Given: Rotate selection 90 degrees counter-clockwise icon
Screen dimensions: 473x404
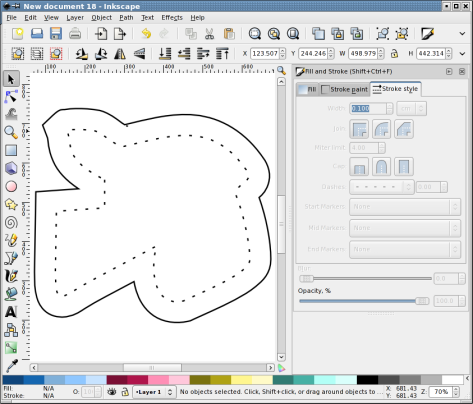Looking at the screenshot, I should point(82,53).
